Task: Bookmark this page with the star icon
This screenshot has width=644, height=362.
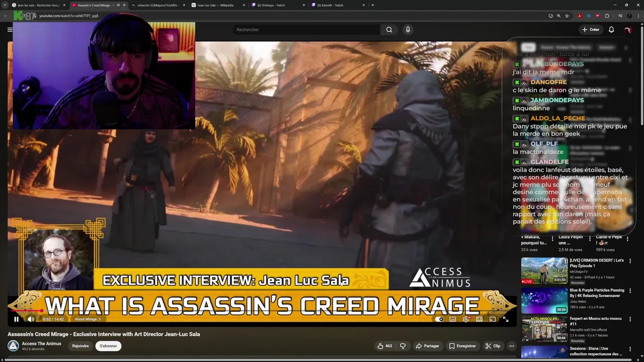Action: [567, 16]
